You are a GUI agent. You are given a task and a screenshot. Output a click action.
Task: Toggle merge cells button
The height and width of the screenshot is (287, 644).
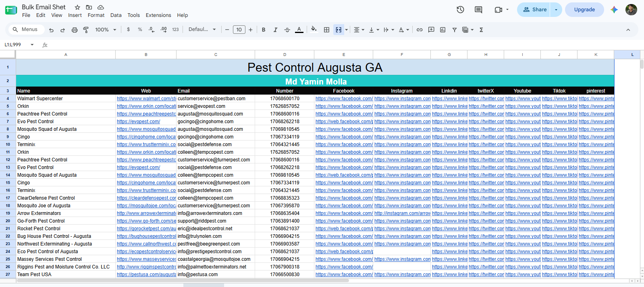click(339, 30)
